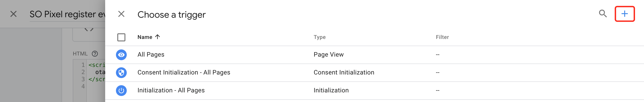Click the SO Pixel register tag name field
644x102 pixels.
click(x=67, y=15)
